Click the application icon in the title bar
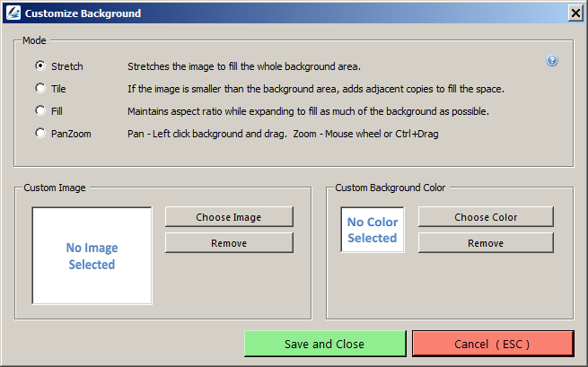 tap(13, 13)
